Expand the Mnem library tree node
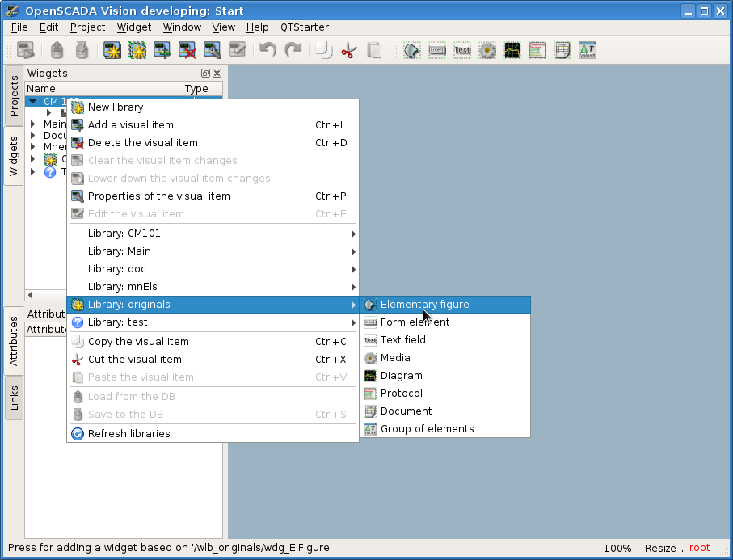 32,146
